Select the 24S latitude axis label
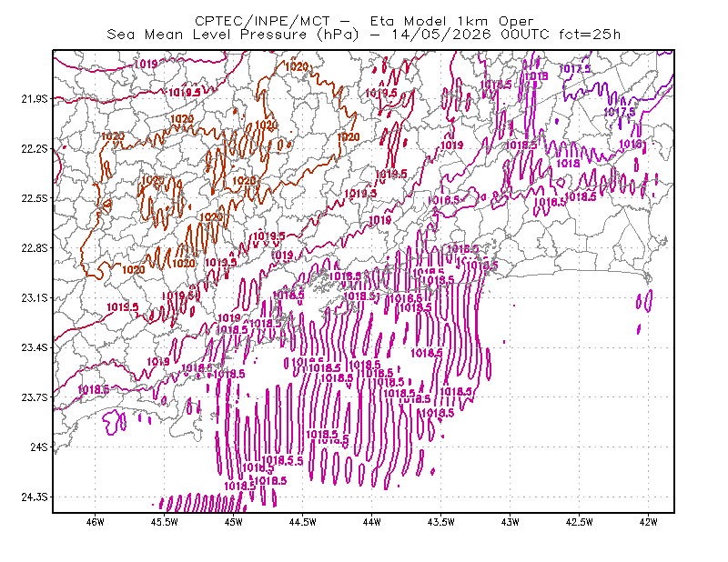Viewport: 728px width, 562px height. pyautogui.click(x=39, y=447)
